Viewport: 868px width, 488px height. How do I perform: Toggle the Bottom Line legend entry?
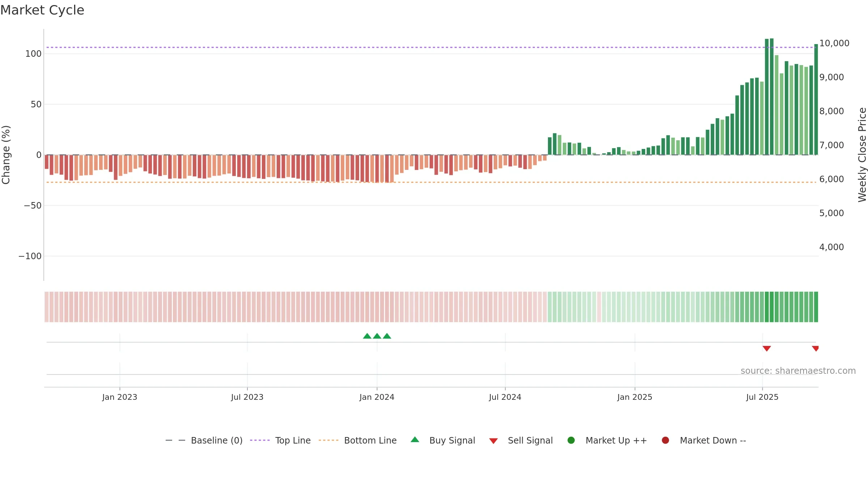click(357, 440)
